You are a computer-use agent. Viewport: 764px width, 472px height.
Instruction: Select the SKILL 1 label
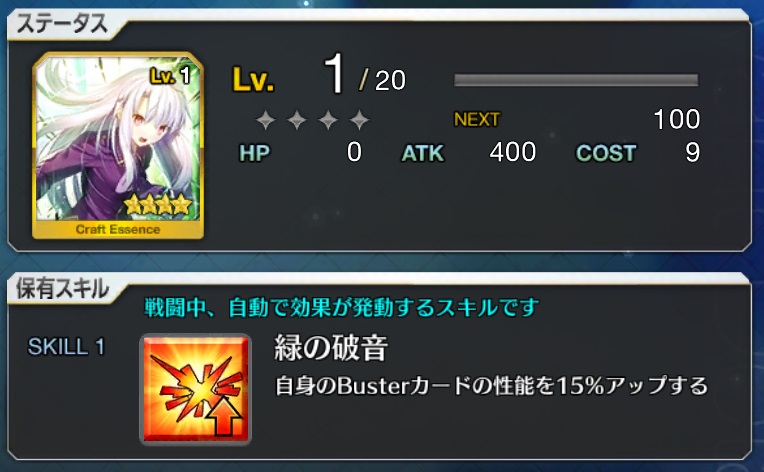pyautogui.click(x=66, y=347)
